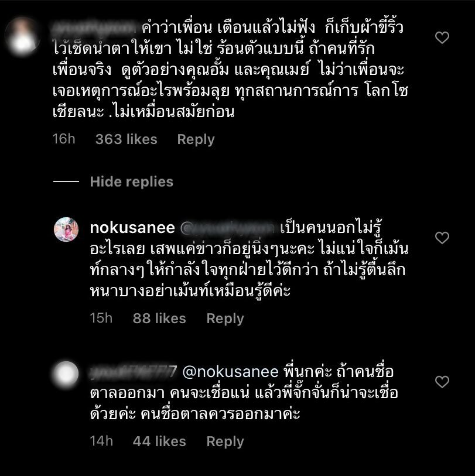
Task: Like the reply with 44 likes
Action: [x=442, y=382]
